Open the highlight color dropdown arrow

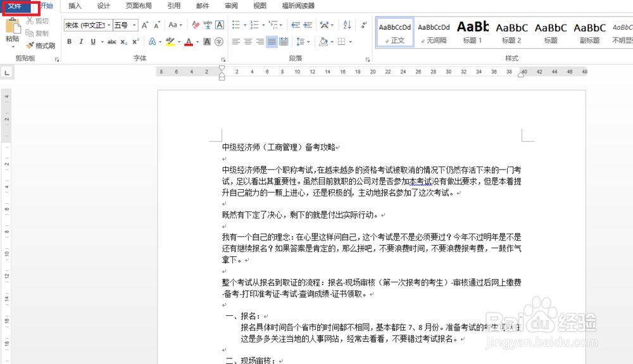(179, 42)
